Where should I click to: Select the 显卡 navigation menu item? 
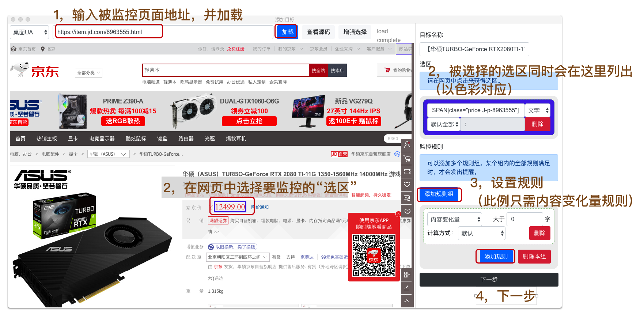[73, 139]
